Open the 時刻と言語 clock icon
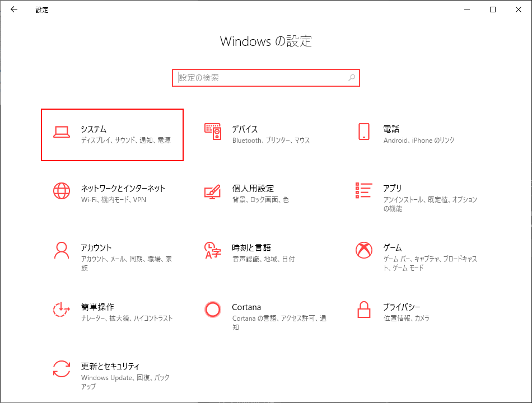Image resolution: width=532 pixels, height=403 pixels. (x=213, y=250)
